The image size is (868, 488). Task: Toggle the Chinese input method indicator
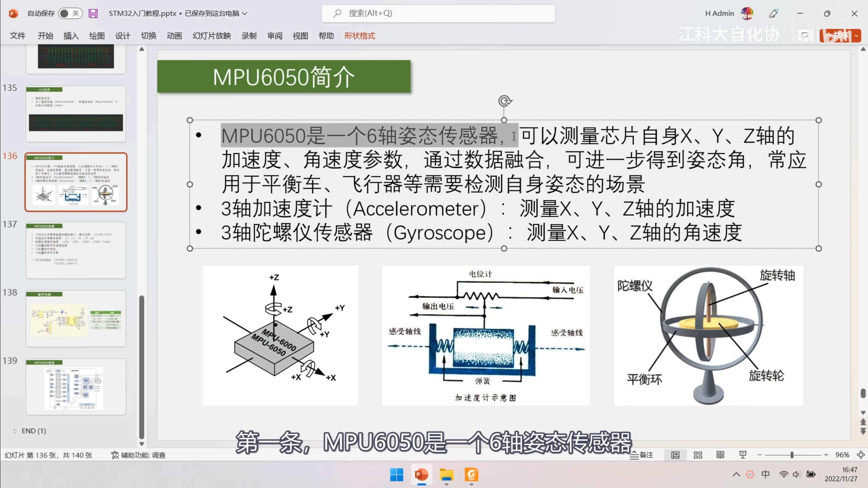click(x=765, y=474)
